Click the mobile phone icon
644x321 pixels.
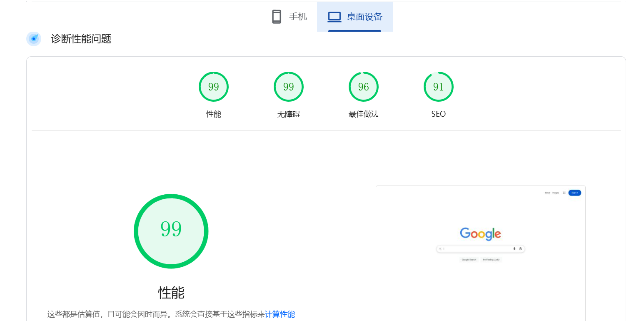click(277, 17)
